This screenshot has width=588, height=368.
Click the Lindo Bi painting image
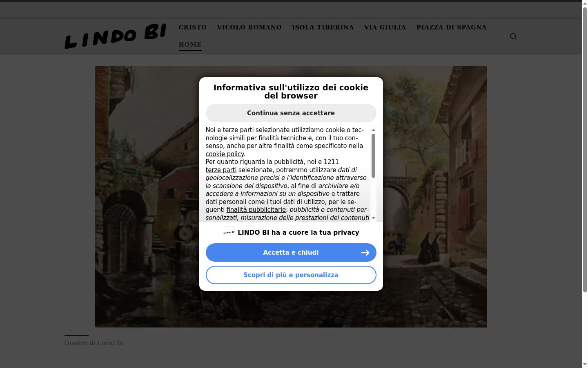pos(291,197)
